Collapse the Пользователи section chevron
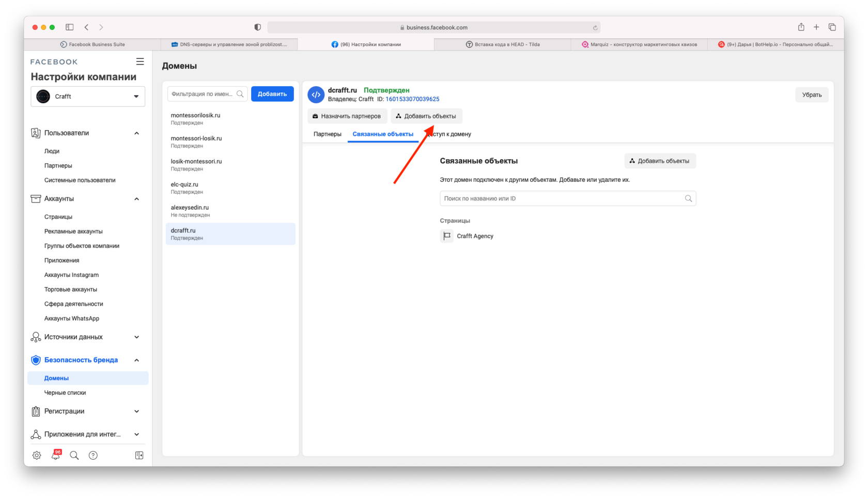 (137, 133)
